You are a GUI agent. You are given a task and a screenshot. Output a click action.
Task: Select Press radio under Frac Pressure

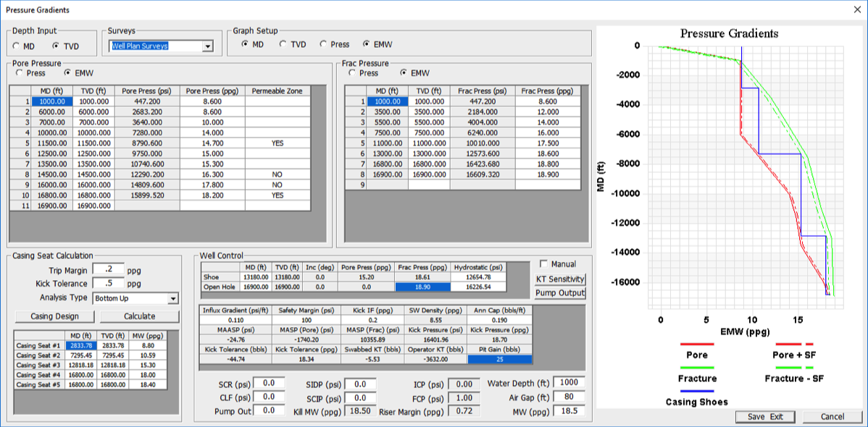click(353, 73)
